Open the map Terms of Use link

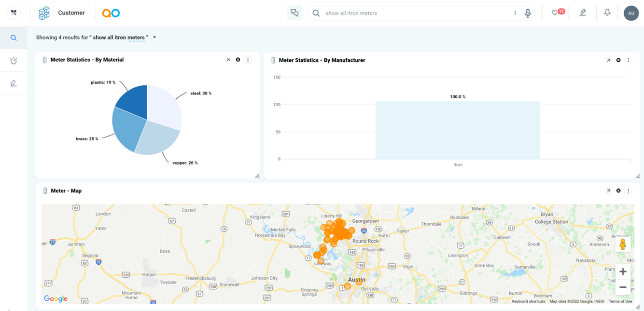pyautogui.click(x=620, y=301)
